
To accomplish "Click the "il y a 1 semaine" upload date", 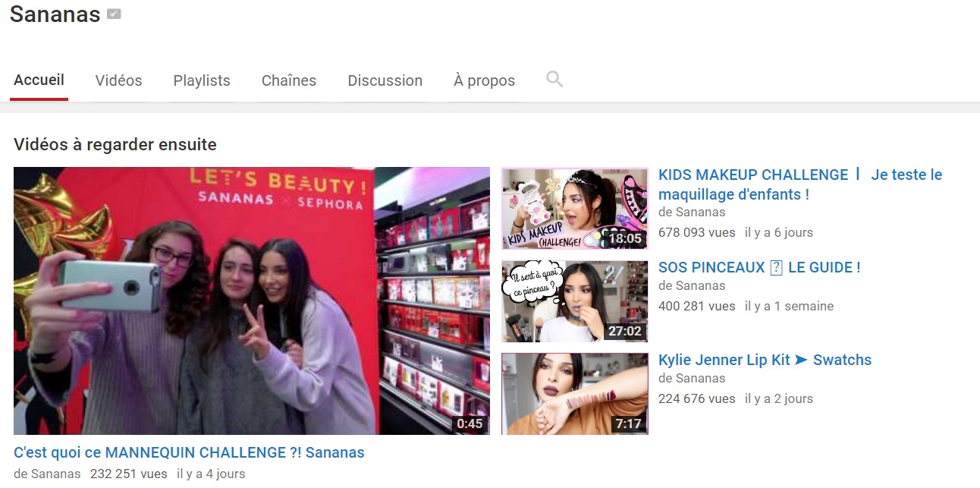I will 789,306.
